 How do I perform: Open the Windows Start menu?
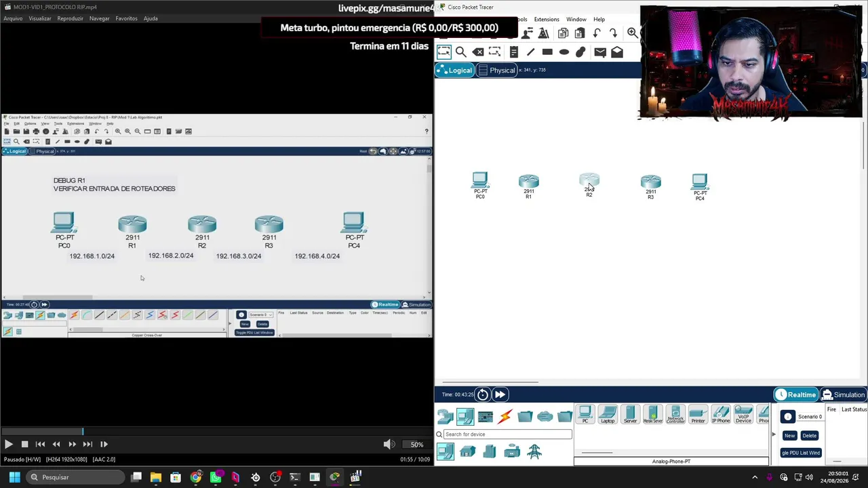tap(14, 477)
